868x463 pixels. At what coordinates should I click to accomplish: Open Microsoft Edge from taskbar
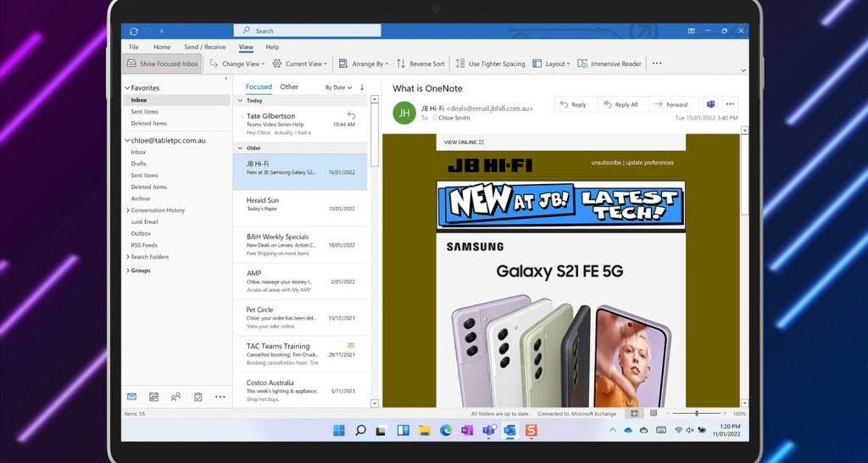coord(446,430)
